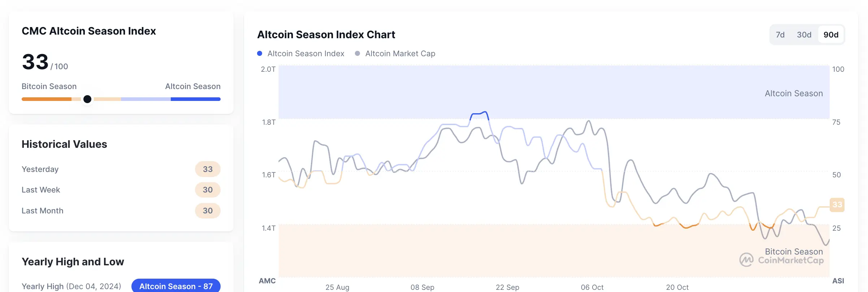Click the current index label 33 on chart edge
868x292 pixels.
tap(837, 205)
